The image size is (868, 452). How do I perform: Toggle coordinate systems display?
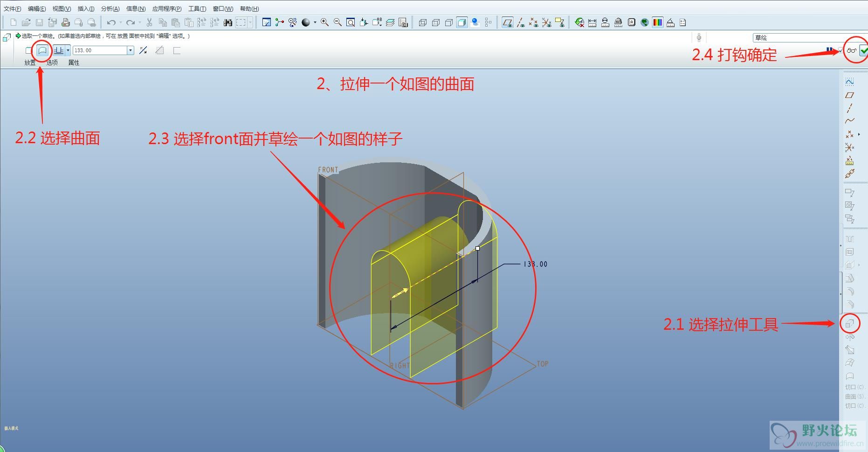[x=547, y=22]
